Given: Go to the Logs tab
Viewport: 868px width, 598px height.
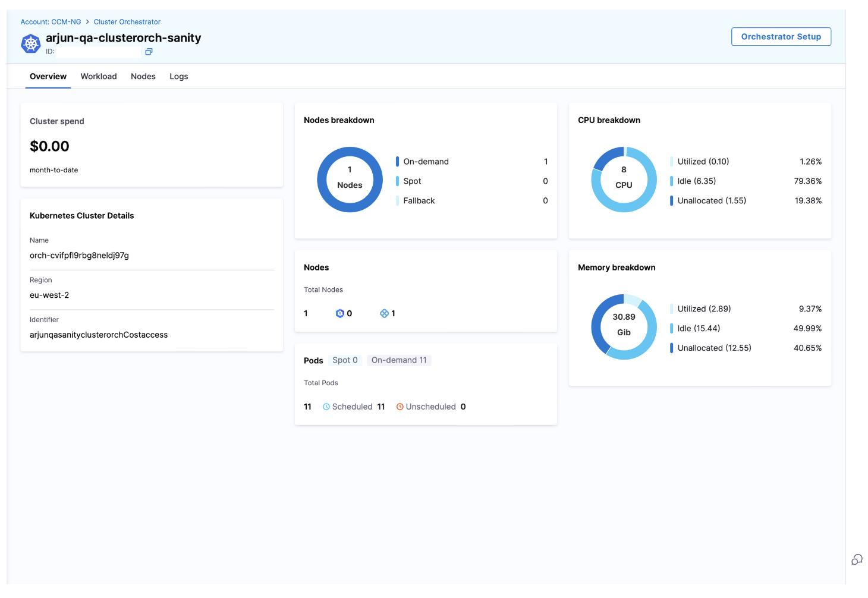Looking at the screenshot, I should (178, 77).
